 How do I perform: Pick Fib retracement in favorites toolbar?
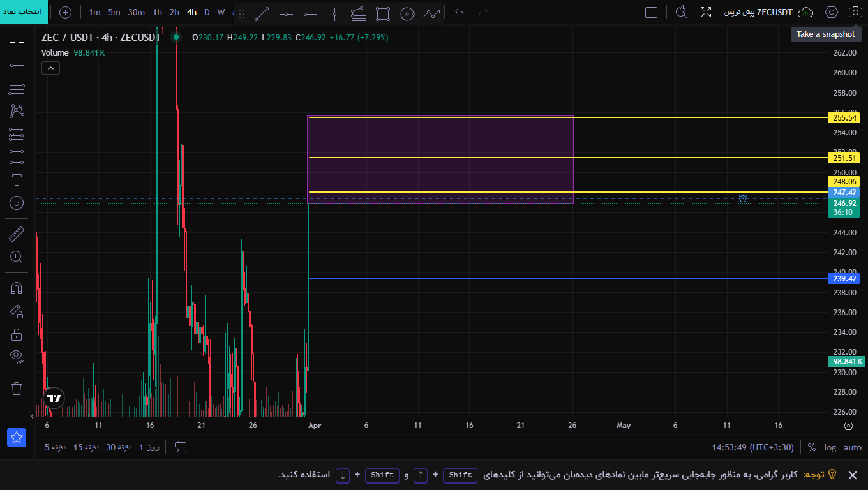359,13
